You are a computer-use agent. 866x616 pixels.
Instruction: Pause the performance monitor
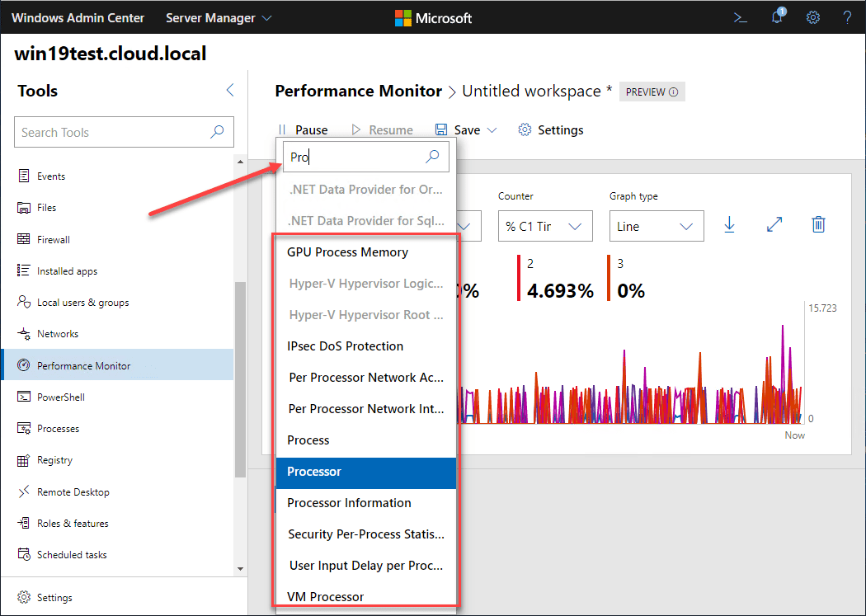(303, 130)
